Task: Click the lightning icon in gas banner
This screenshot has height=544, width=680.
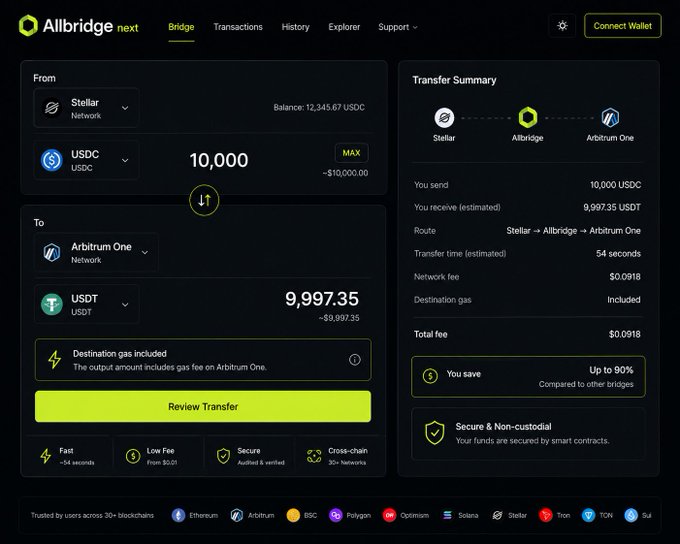Action: pyautogui.click(x=54, y=360)
